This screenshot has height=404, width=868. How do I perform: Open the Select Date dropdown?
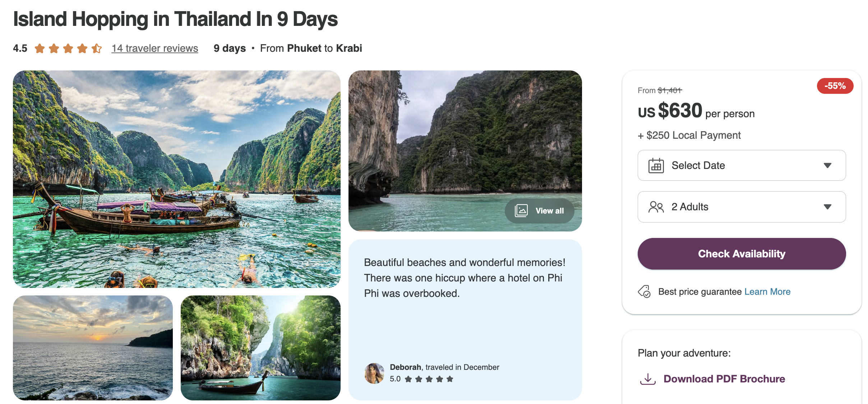point(742,165)
